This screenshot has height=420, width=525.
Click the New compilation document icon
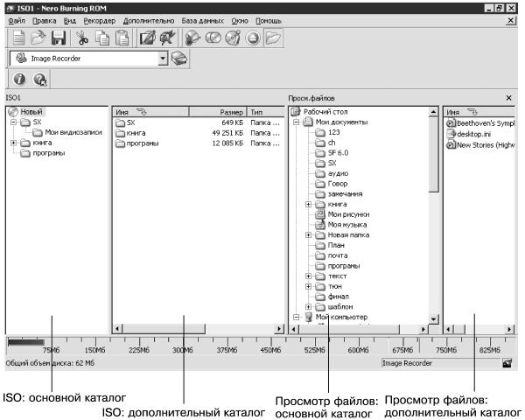(x=18, y=38)
